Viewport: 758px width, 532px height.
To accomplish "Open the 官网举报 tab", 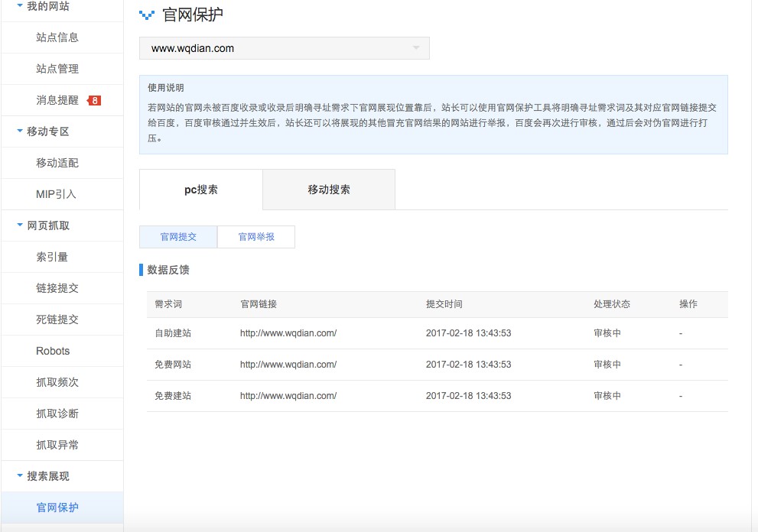I will (255, 236).
